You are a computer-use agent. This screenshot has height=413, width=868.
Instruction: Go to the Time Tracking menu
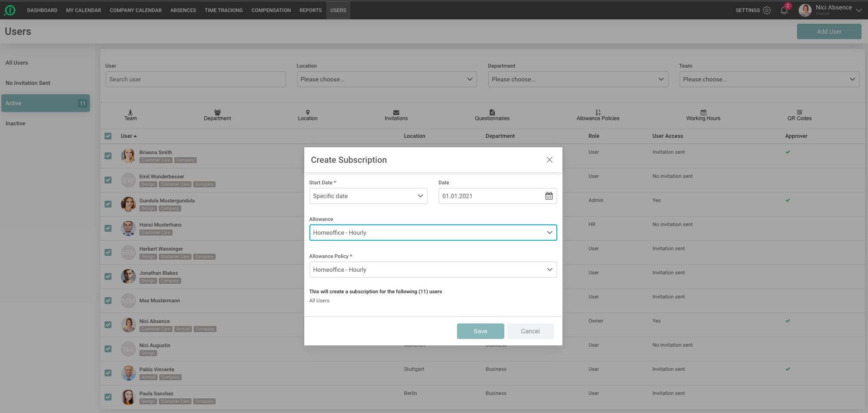pyautogui.click(x=223, y=10)
